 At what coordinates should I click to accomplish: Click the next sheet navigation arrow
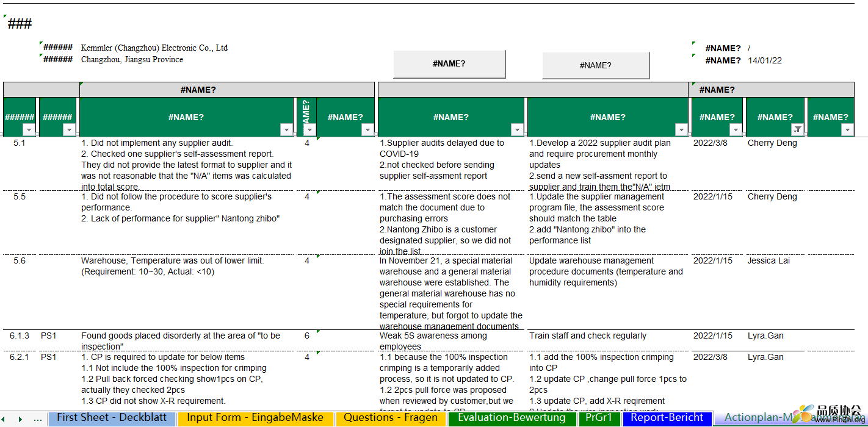20,419
